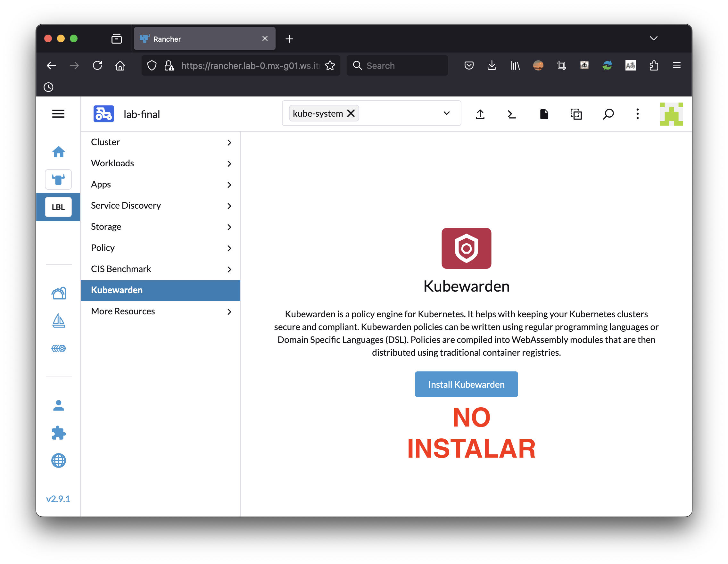Click tracking protection shield icon
728x564 pixels.
point(152,65)
